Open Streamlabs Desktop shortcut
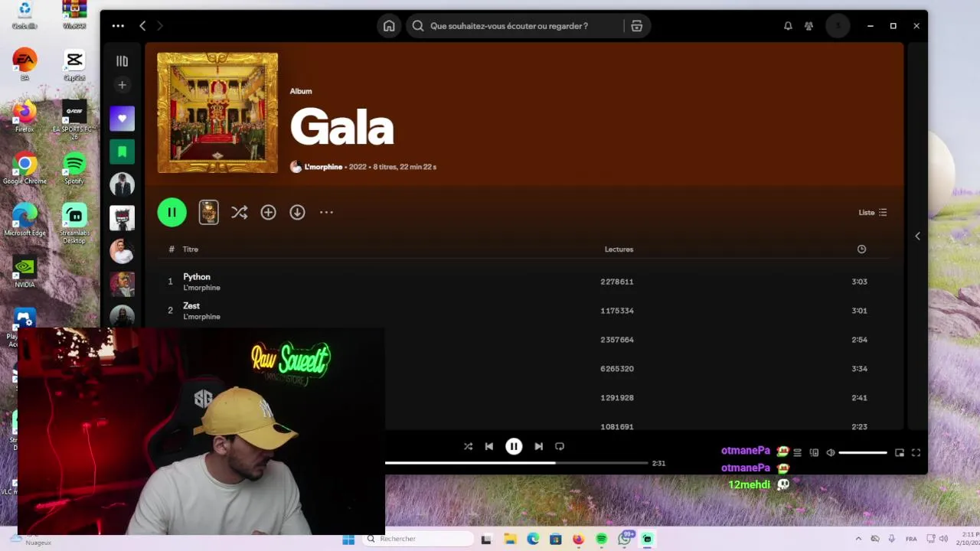The height and width of the screenshot is (551, 980). [x=74, y=223]
